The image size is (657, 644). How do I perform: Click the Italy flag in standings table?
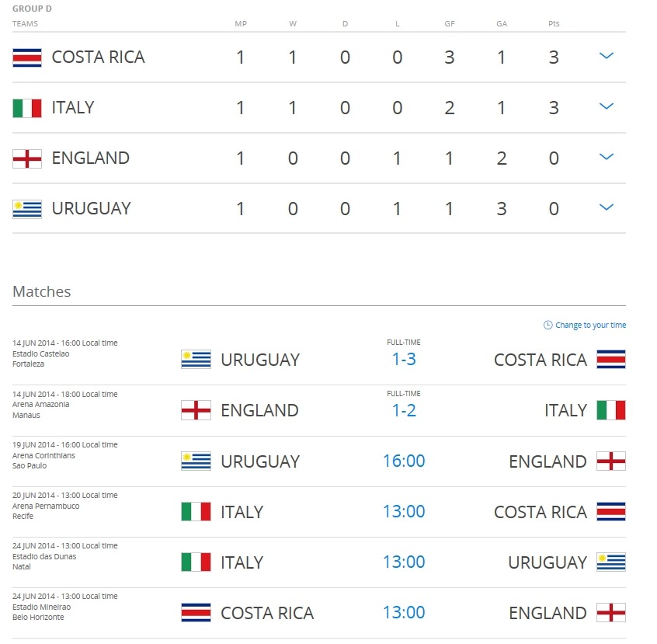[27, 108]
